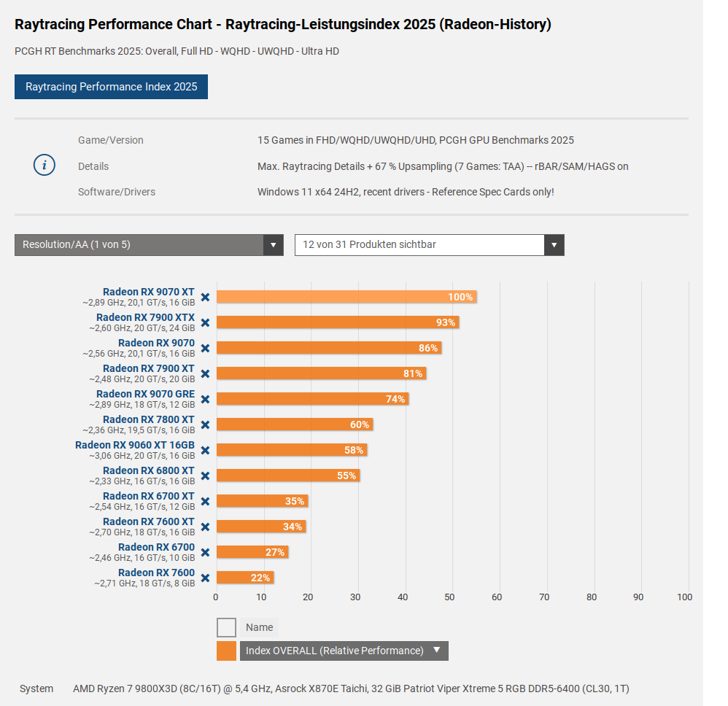Open the Radeon RX 9070 link
The width and height of the screenshot is (728, 706).
(156, 343)
